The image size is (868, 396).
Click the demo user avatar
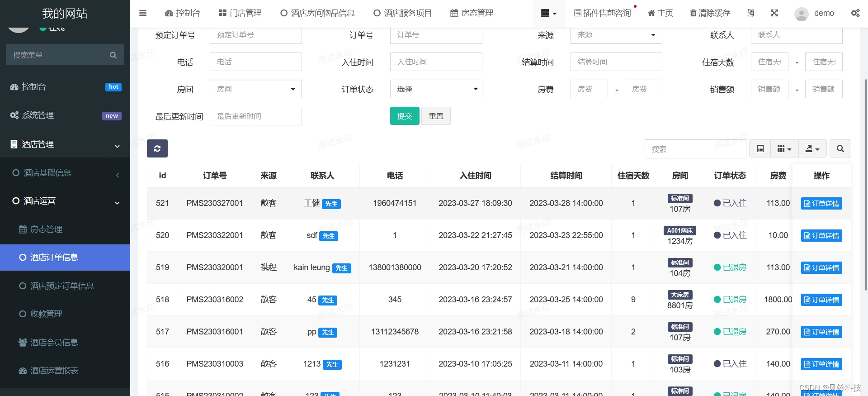coord(802,14)
